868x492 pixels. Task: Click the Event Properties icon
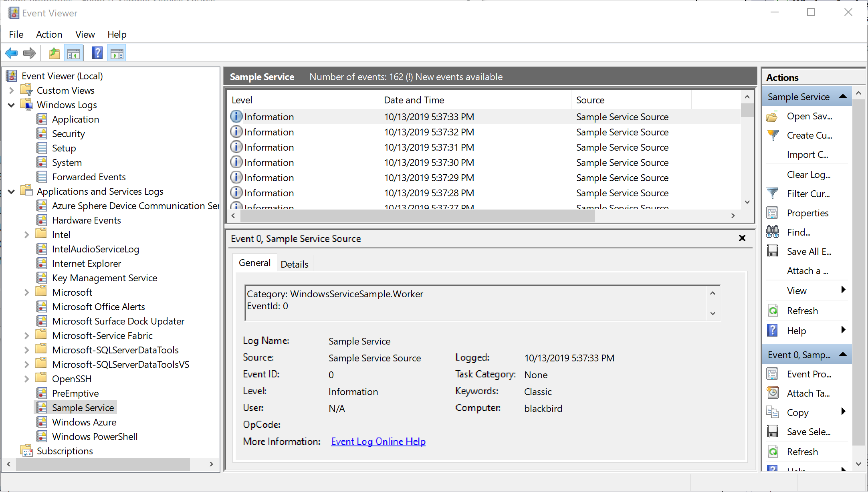(772, 374)
